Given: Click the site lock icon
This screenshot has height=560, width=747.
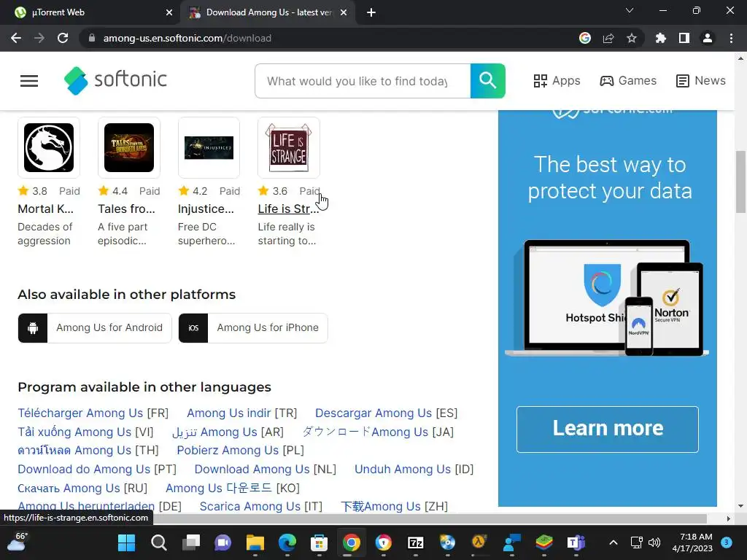Looking at the screenshot, I should pyautogui.click(x=91, y=38).
